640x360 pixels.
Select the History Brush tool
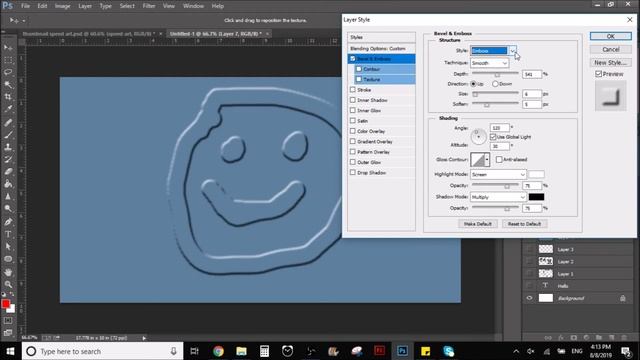8,159
